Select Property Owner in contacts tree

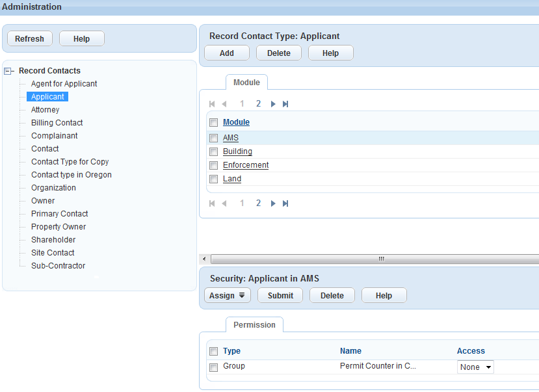click(x=59, y=227)
